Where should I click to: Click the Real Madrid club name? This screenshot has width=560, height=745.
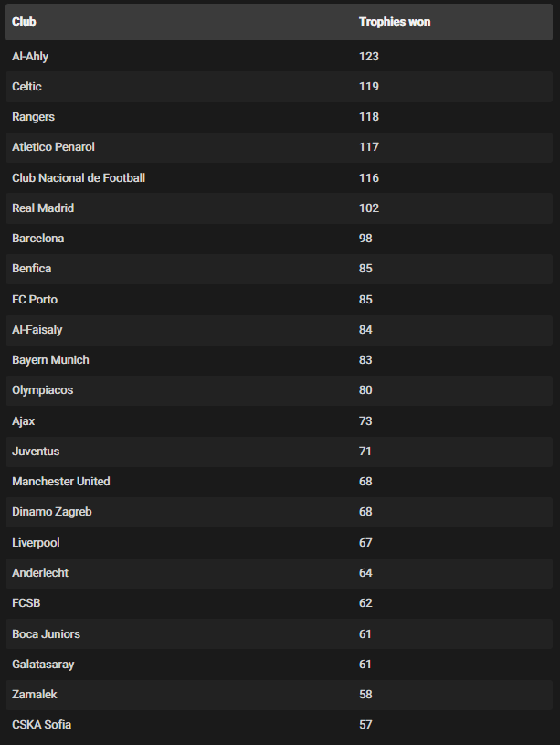coord(43,208)
